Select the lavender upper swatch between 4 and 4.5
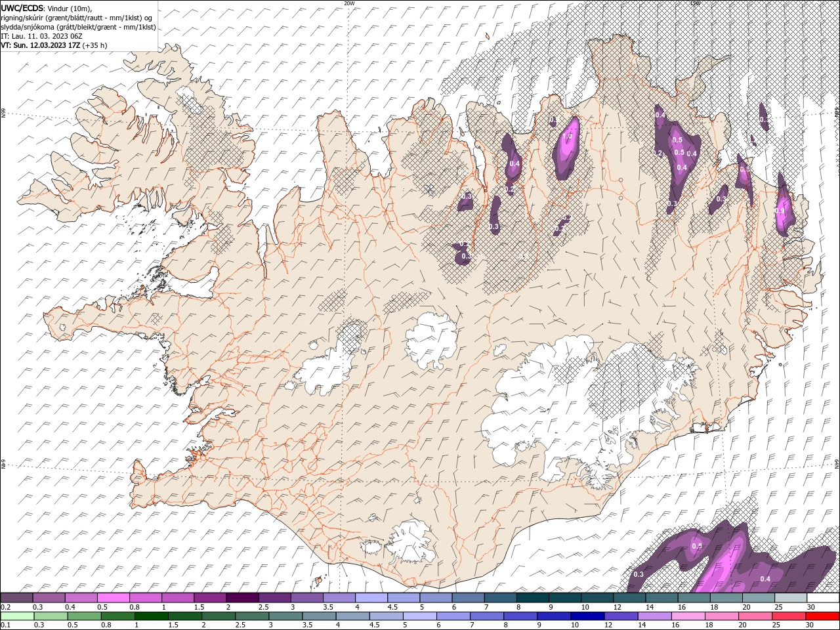The image size is (840, 630). (371, 598)
